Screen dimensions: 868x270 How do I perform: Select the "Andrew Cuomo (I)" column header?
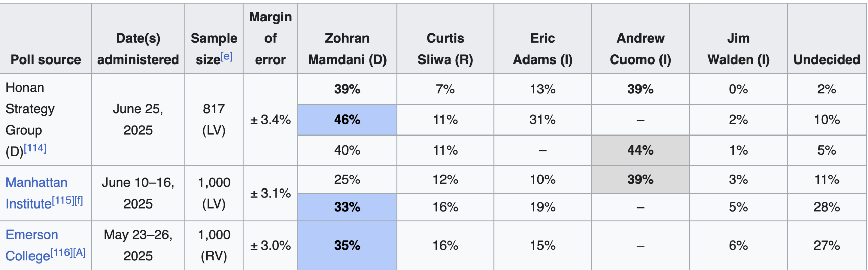(x=640, y=49)
